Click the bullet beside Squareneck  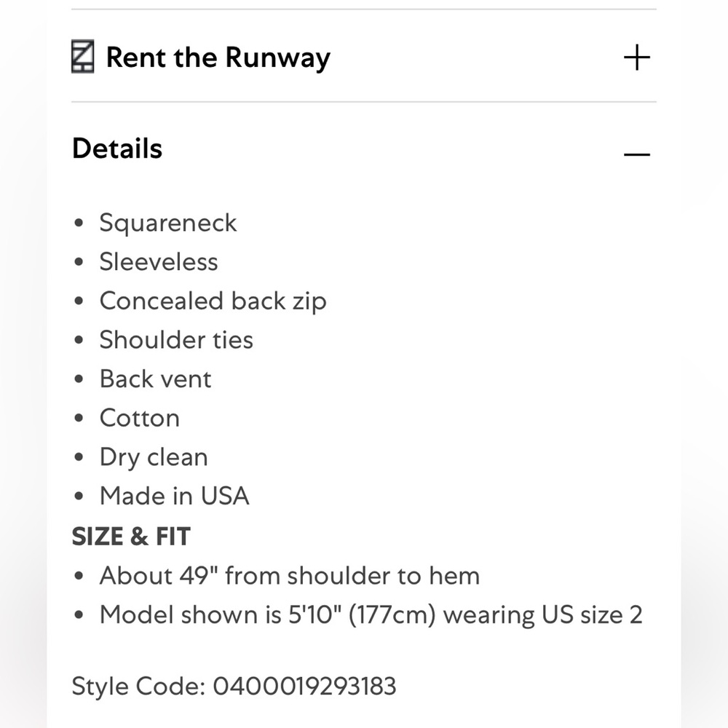click(79, 223)
